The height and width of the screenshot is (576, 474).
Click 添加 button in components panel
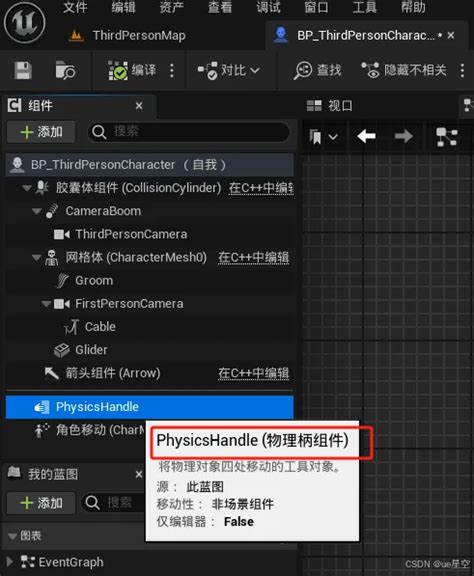pos(41,132)
